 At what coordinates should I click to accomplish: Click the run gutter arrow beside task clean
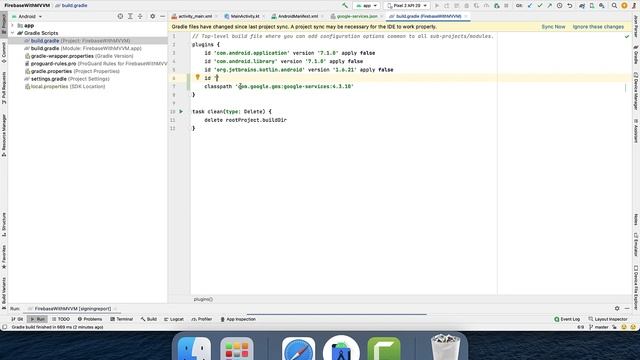[181, 111]
